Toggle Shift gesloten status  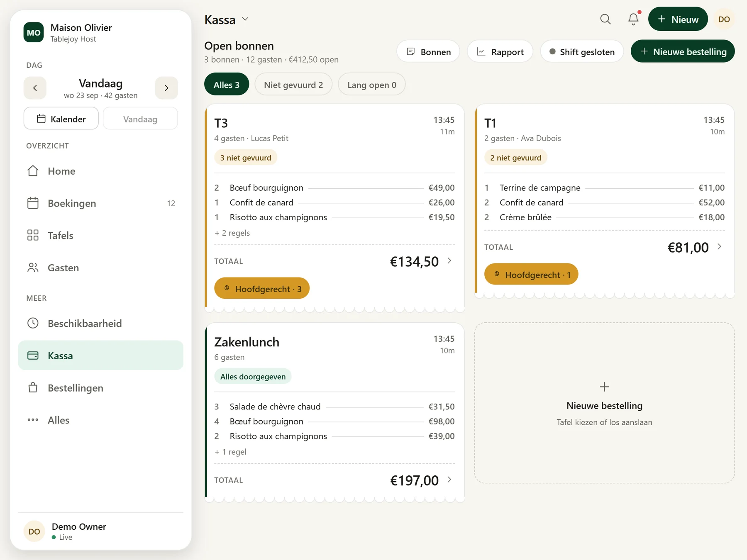click(582, 51)
